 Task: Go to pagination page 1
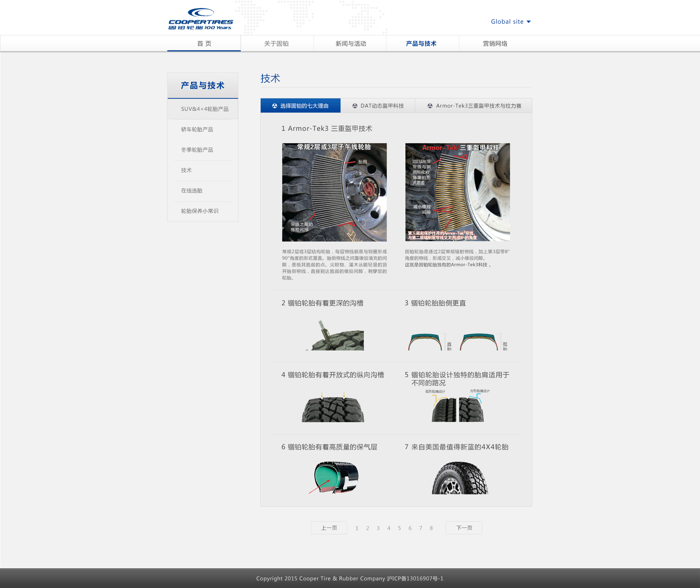357,528
